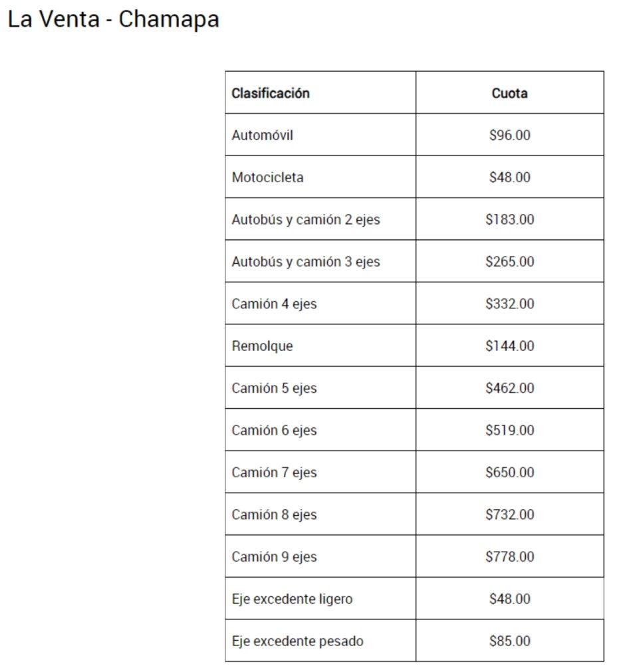Select the Camión 5 ejes row
The height and width of the screenshot is (672, 617).
pyautogui.click(x=414, y=388)
